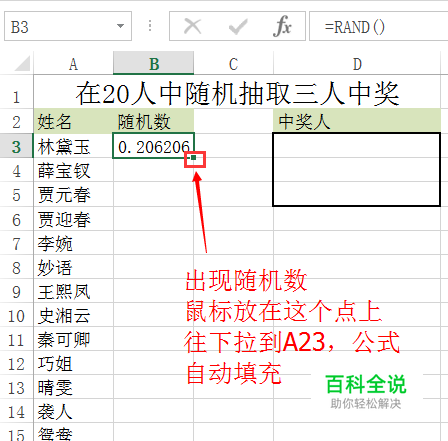
Task: Select row 11 header
Action: 17,339
